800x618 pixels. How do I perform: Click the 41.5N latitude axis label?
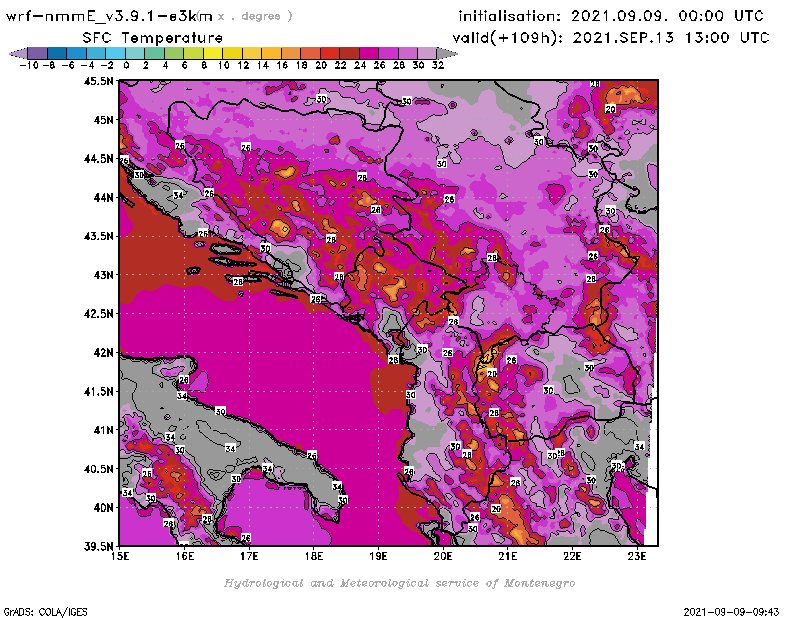click(x=98, y=391)
